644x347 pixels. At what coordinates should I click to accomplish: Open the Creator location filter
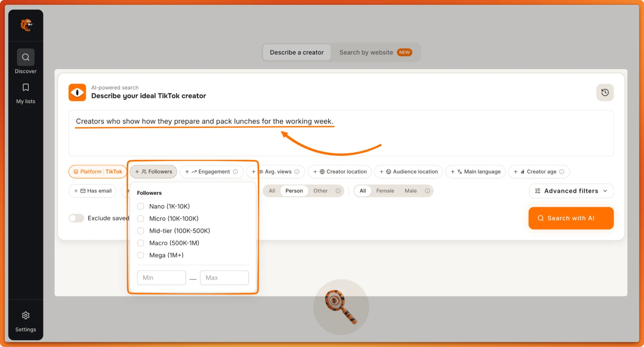tap(340, 172)
